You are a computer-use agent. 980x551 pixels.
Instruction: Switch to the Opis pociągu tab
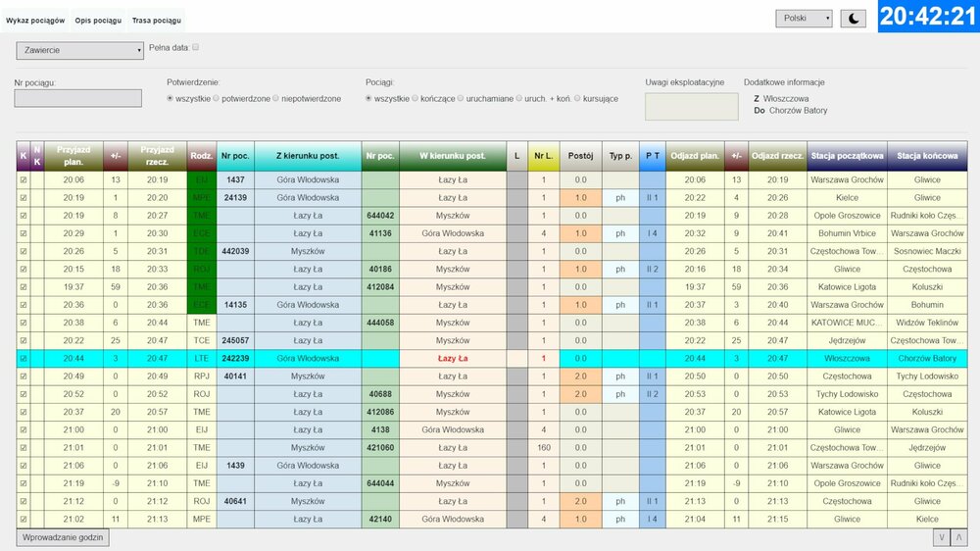(x=98, y=21)
